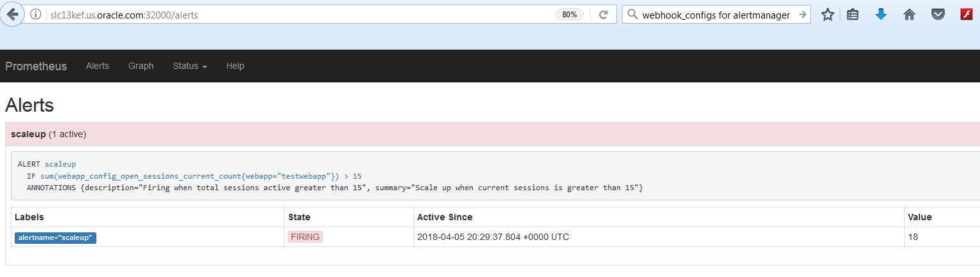The height and width of the screenshot is (277, 980).
Task: Collapse the scaleup alert group header
Action: pos(48,134)
